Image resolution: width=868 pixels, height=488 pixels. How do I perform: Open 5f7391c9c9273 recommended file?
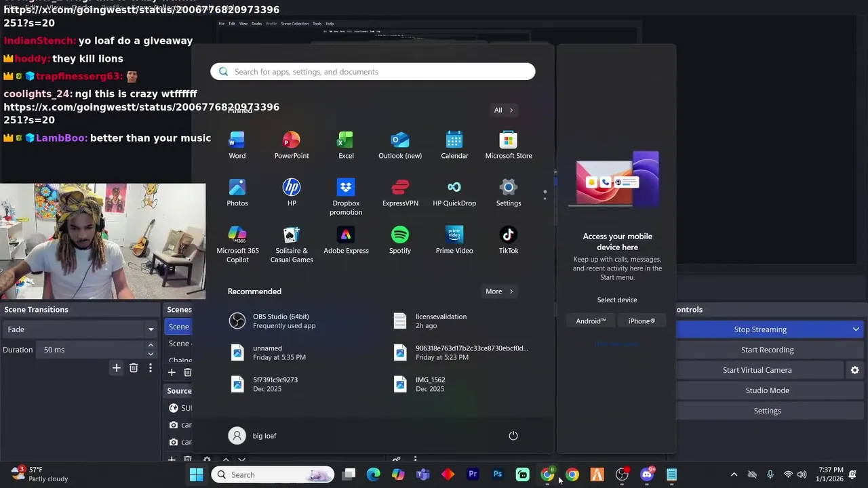(x=305, y=384)
